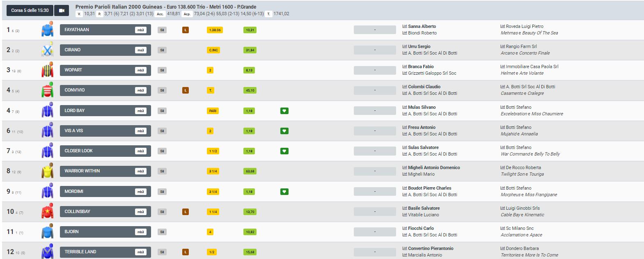Click the video camera icon in header
Image resolution: width=644 pixels, height=259 pixels.
pos(62,10)
